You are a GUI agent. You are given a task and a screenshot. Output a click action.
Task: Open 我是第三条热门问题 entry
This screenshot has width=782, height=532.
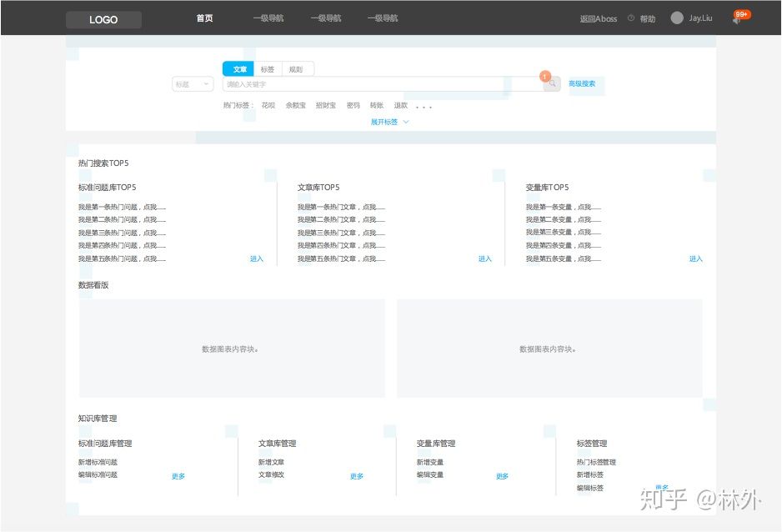(122, 233)
